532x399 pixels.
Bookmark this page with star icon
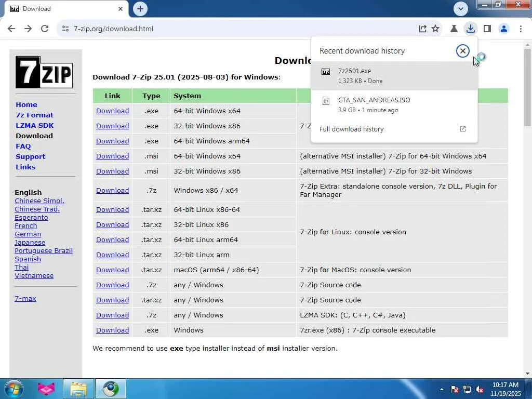point(435,29)
